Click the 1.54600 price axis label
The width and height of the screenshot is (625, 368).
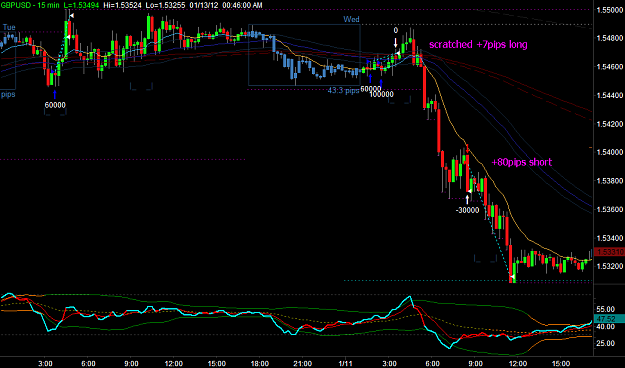(x=610, y=67)
